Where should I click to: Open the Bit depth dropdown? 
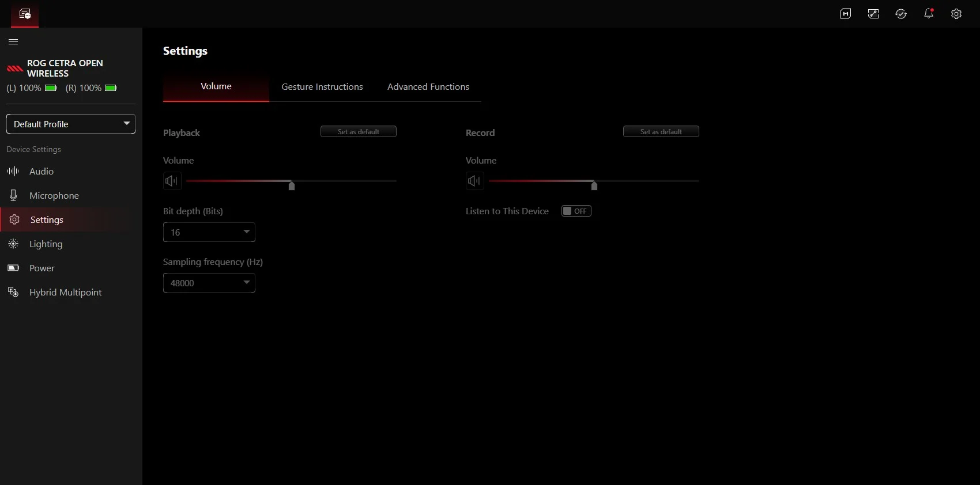coord(209,232)
